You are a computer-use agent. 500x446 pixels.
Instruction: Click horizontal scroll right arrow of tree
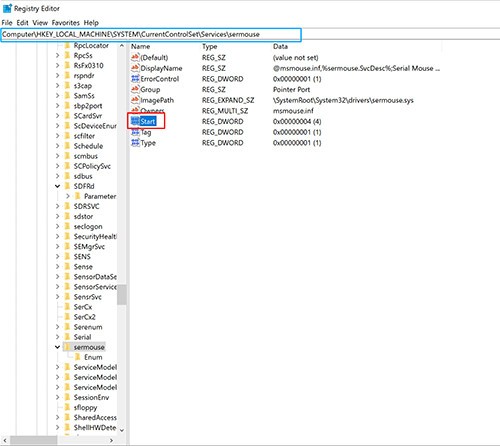[111, 440]
